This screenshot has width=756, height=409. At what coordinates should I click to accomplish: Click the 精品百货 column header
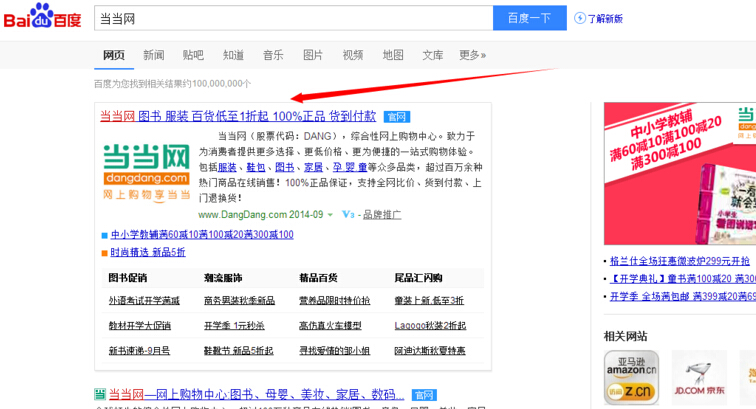(x=318, y=278)
